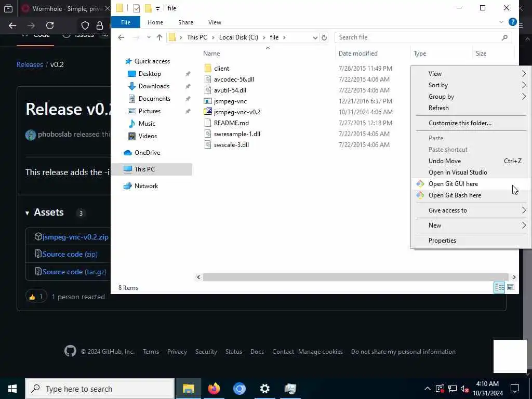This screenshot has height=399, width=532.
Task: Select avutil-54.dll file
Action: [x=230, y=90]
